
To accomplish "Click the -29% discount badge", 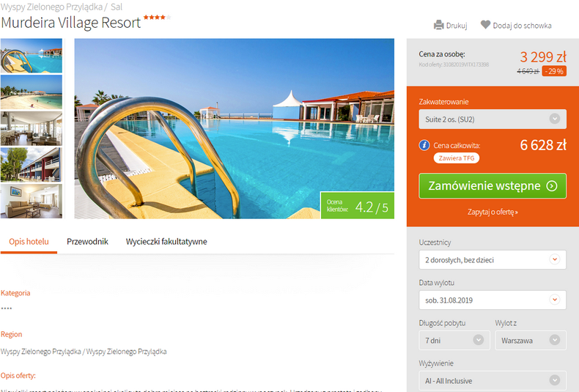I will coord(554,71).
